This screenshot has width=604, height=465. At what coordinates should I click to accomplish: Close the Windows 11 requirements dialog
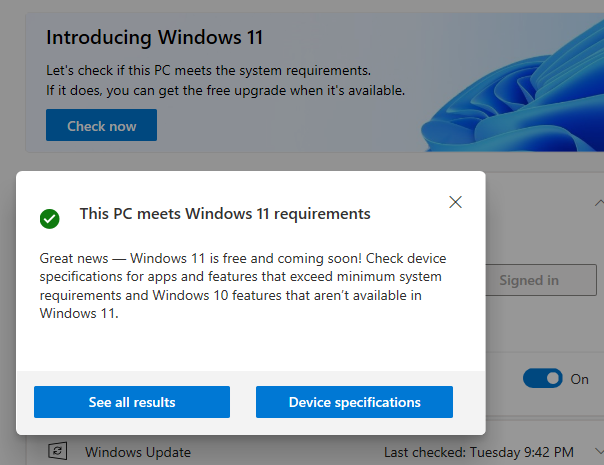(x=456, y=202)
